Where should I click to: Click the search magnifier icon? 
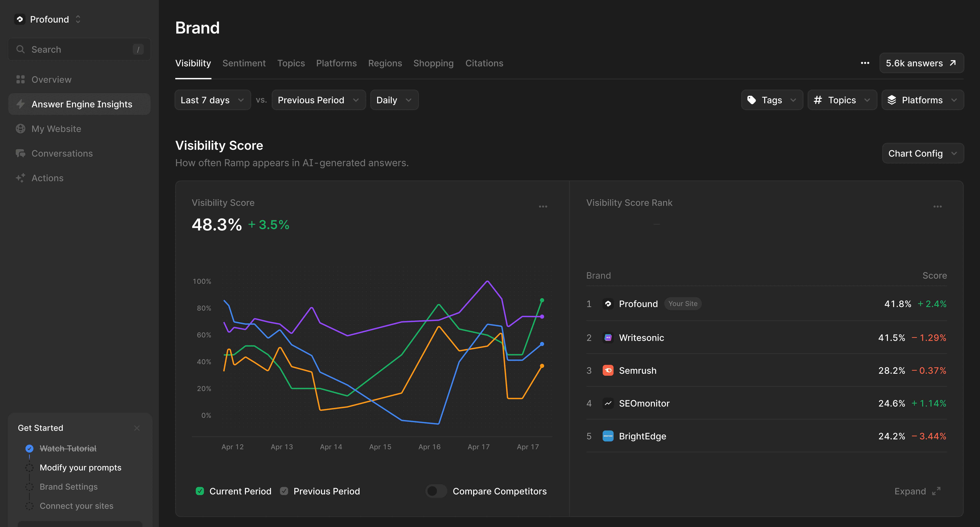point(21,49)
